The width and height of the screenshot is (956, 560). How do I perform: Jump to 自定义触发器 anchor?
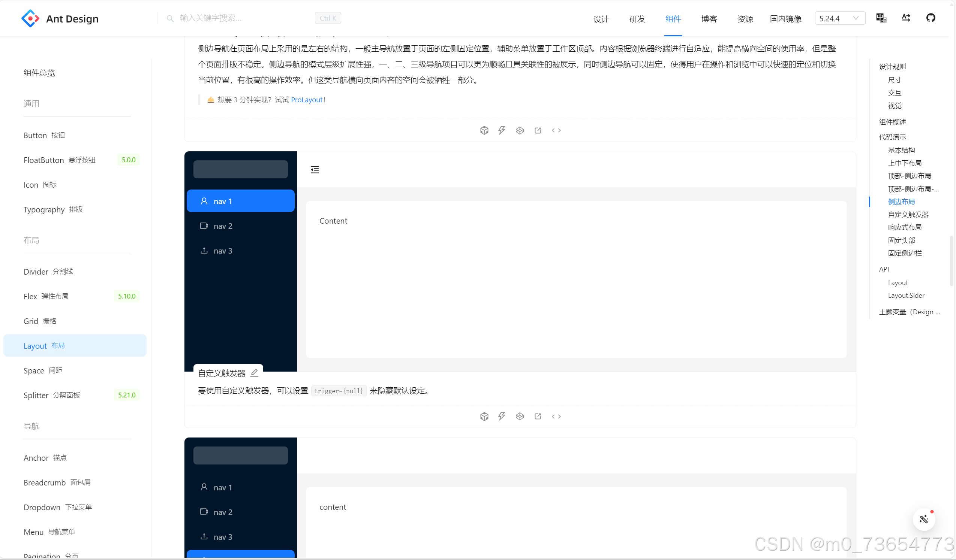click(x=908, y=215)
